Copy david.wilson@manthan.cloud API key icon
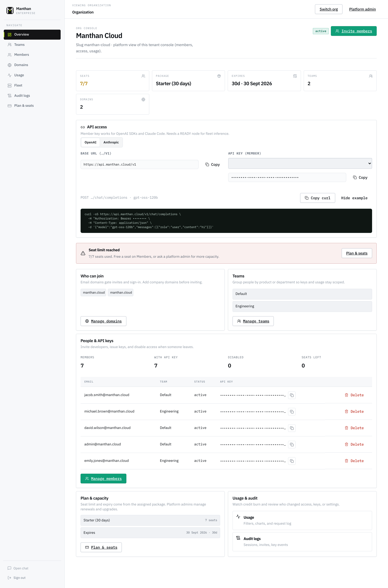 tap(292, 428)
